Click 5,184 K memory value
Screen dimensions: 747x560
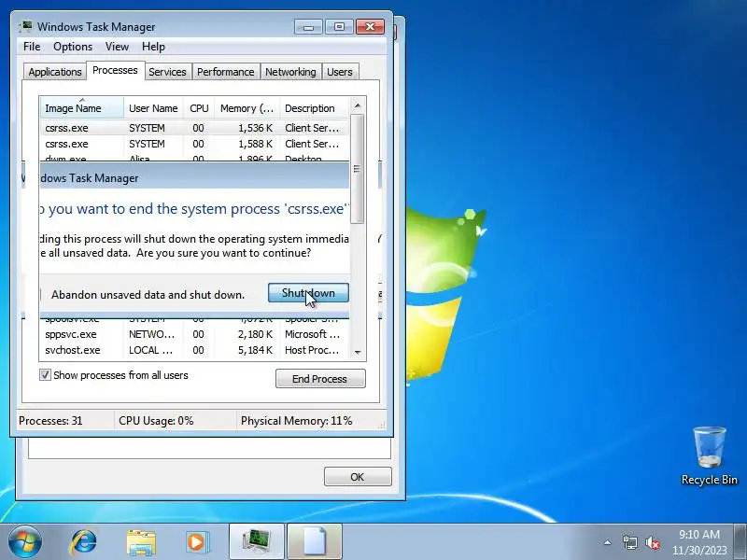[255, 350]
